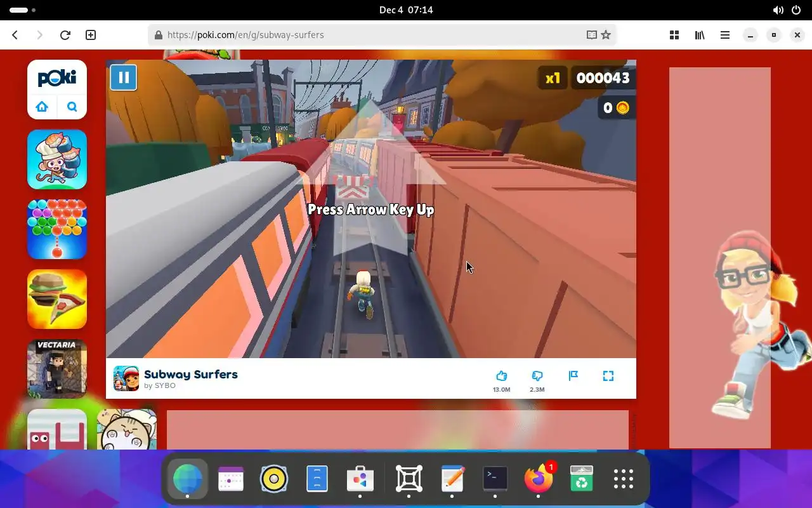Open the burger and pizza game thumbnail
Viewport: 812px width, 508px height.
pyautogui.click(x=57, y=299)
